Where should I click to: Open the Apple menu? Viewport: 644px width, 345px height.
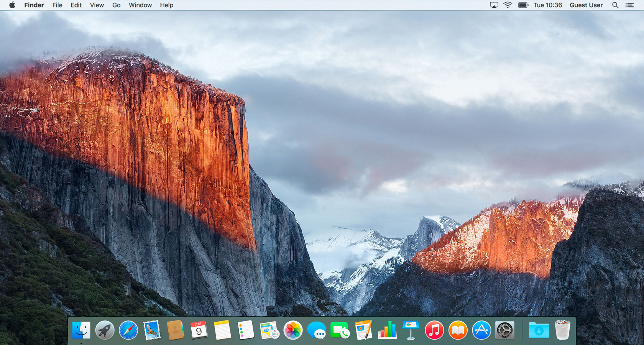coord(12,5)
